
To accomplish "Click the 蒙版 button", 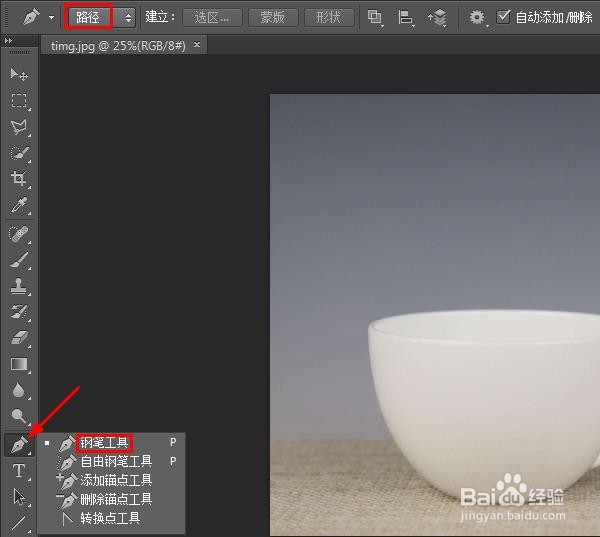I will pyautogui.click(x=273, y=18).
